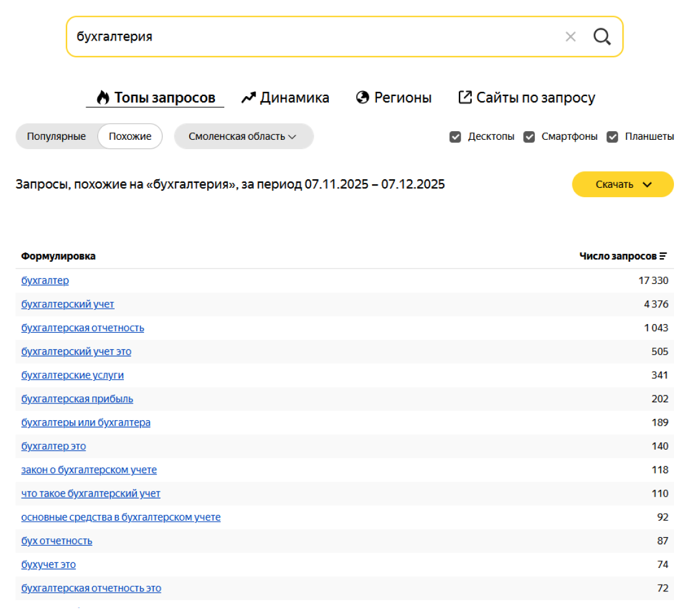The width and height of the screenshot is (690, 616).
Task: Open the бухгалтерский учет link
Action: [68, 304]
